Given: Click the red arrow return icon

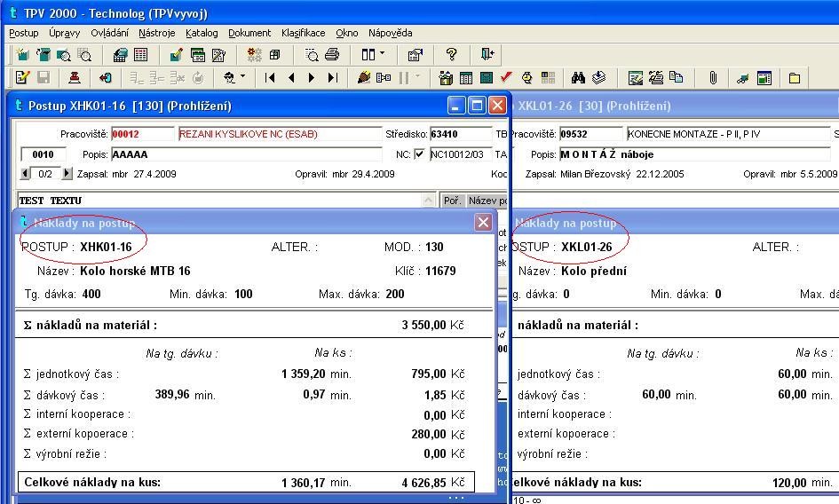Looking at the screenshot, I should coord(106,77).
